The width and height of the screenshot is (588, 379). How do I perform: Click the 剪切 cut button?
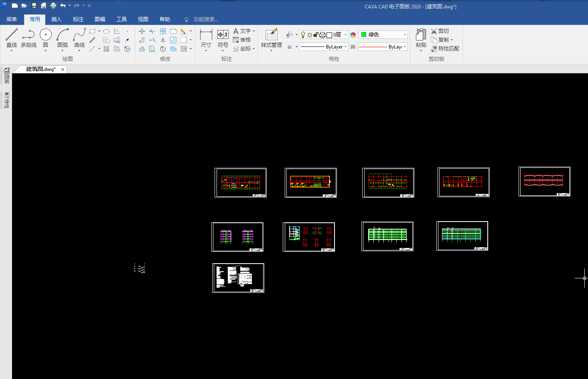pos(440,31)
